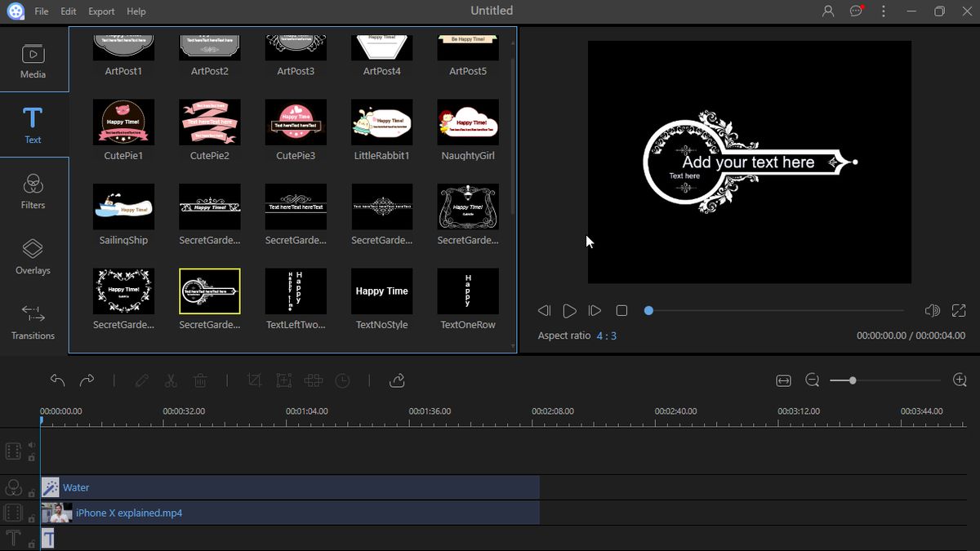The image size is (980, 551).
Task: Zoom in the timeline with magnifier plus
Action: [x=960, y=380]
